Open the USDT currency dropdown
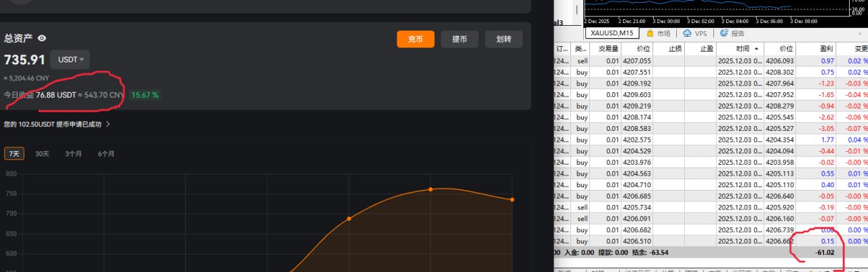 click(x=70, y=60)
